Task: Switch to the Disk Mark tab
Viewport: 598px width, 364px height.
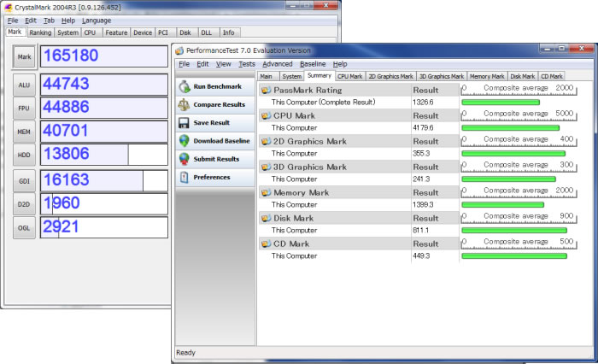Action: click(523, 76)
